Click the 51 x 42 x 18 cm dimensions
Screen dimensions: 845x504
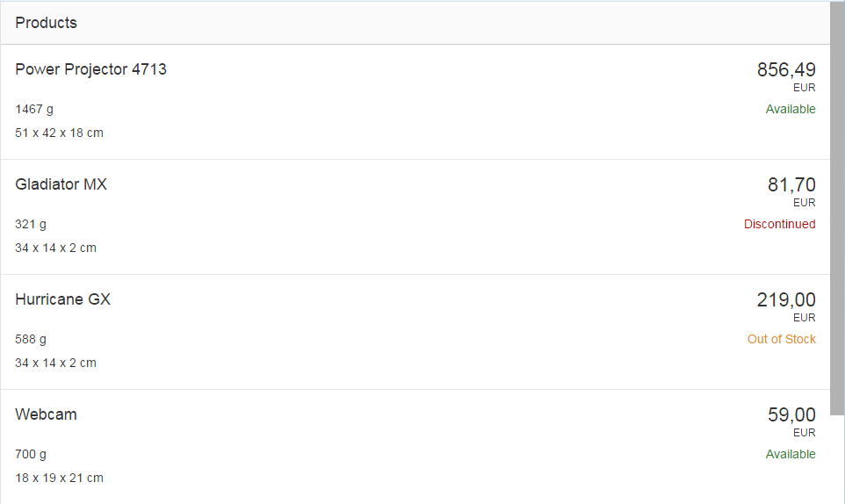(59, 133)
